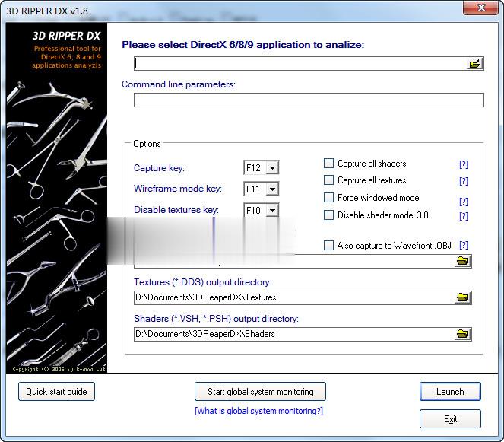Enable Capture all shaders checkbox

328,163
